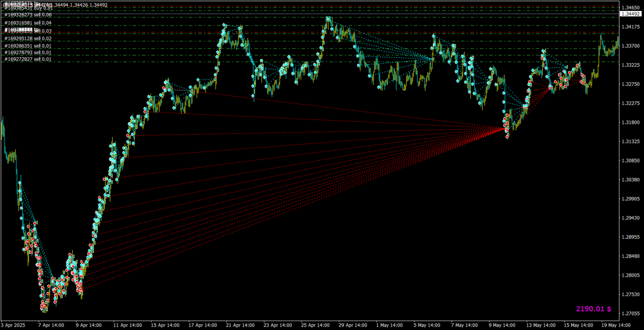Click the 29 Apr 14:00 time label
The height and width of the screenshot is (330, 644).
point(352,326)
